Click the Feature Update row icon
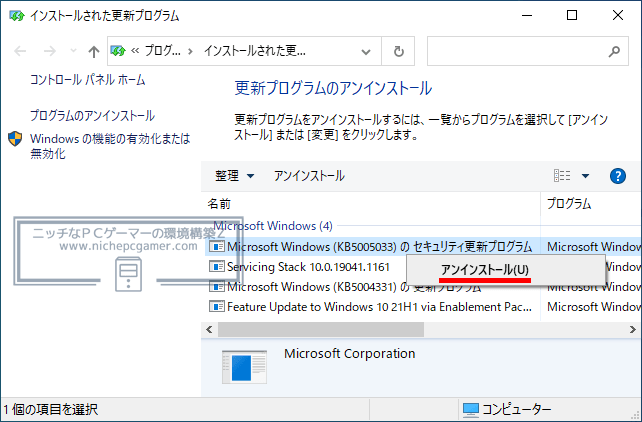 point(217,307)
